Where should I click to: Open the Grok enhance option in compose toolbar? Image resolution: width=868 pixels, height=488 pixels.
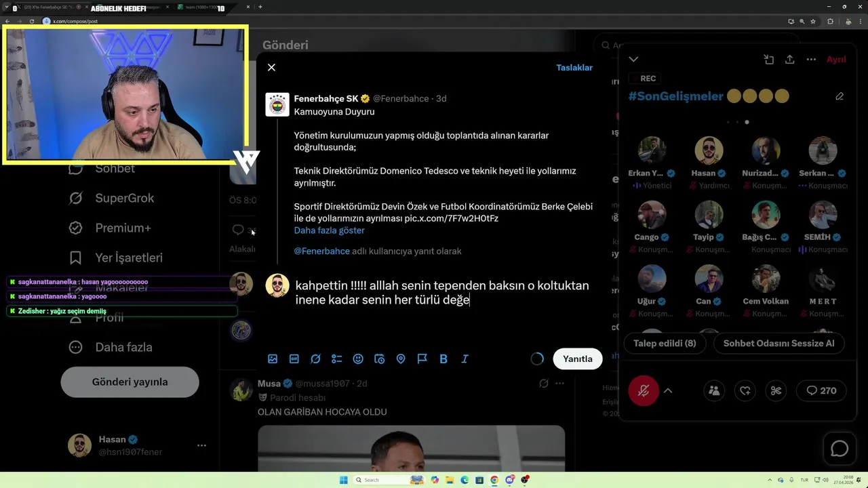pos(315,359)
